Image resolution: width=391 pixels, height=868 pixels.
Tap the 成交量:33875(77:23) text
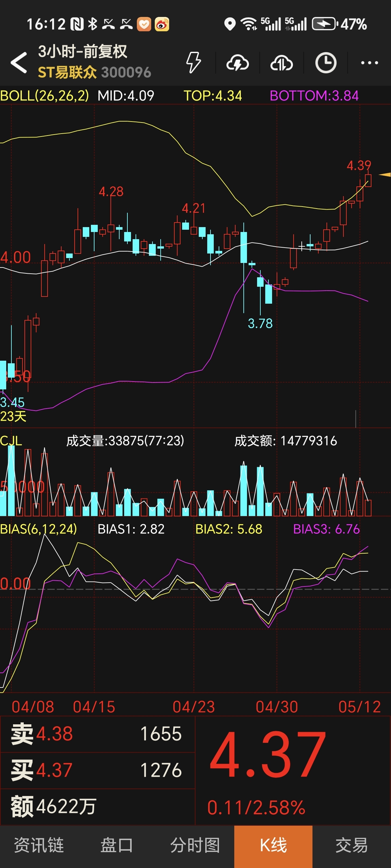[x=125, y=441]
